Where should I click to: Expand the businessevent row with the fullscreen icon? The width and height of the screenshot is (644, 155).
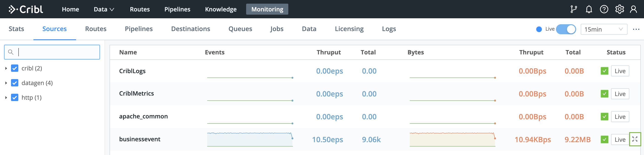click(635, 139)
